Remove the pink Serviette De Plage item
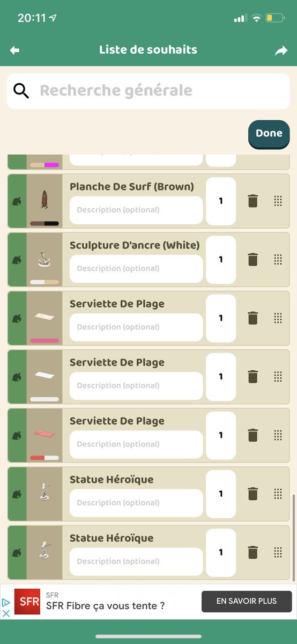The width and height of the screenshot is (297, 644). pyautogui.click(x=253, y=318)
